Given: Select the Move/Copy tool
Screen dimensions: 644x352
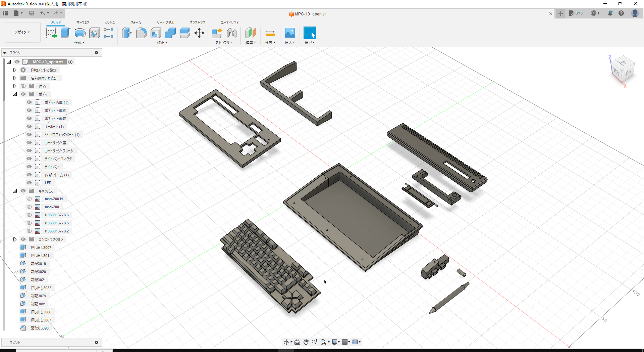Looking at the screenshot, I should (x=199, y=33).
